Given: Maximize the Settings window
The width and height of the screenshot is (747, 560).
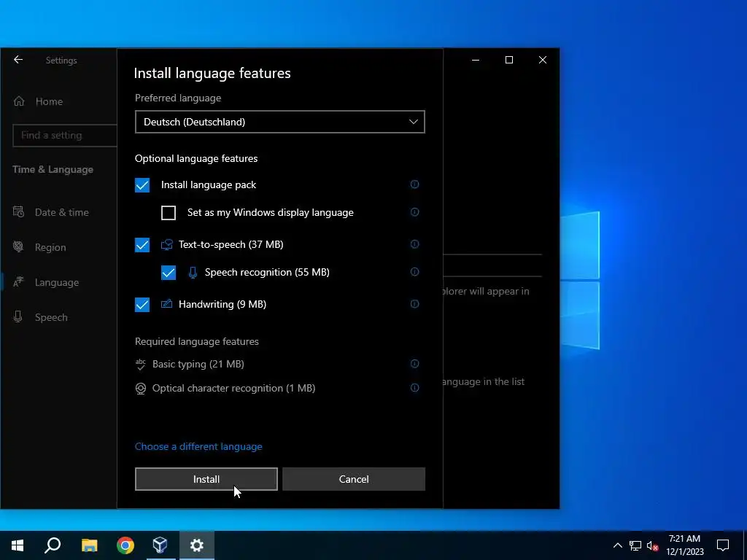Looking at the screenshot, I should [508, 60].
